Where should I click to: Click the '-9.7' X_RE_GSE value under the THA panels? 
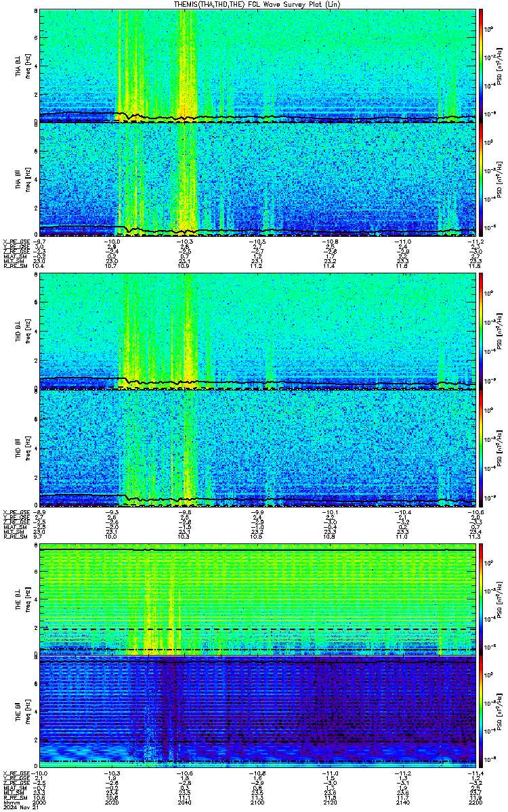41,241
